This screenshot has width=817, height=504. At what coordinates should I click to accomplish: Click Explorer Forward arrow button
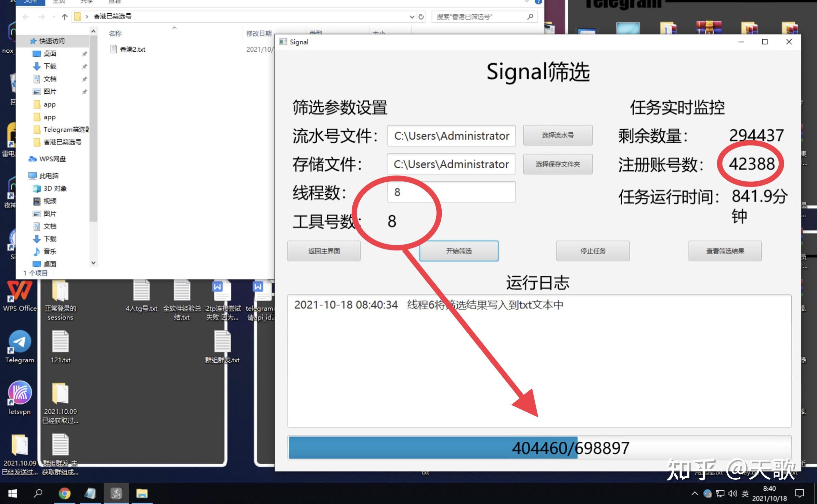[41, 17]
